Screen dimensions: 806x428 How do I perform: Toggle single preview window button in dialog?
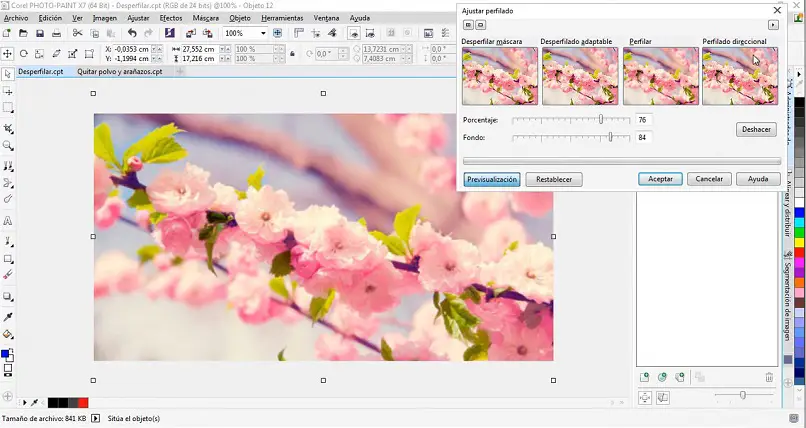pos(481,25)
